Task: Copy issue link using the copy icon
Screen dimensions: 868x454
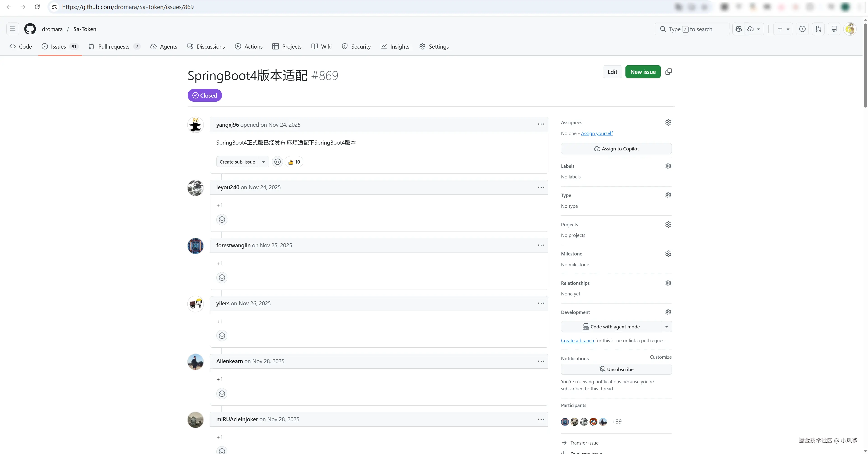Action: pos(669,72)
